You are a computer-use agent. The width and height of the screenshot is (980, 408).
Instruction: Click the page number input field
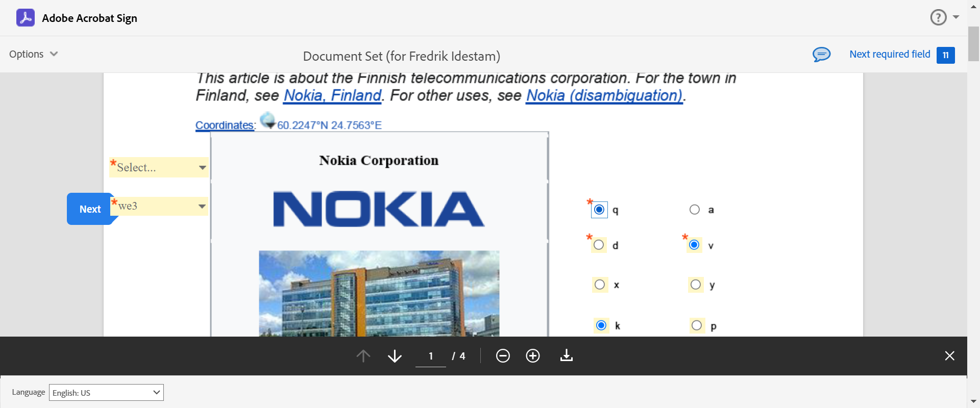[431, 355]
